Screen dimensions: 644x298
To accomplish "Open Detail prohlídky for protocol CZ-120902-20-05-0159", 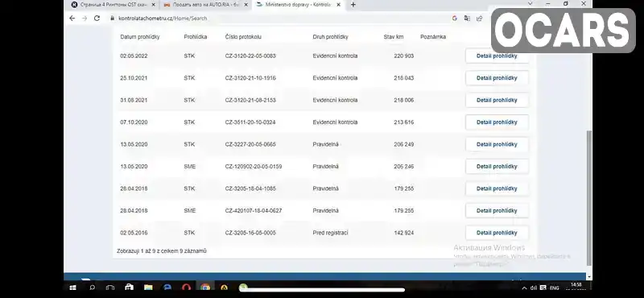I will [x=497, y=167].
